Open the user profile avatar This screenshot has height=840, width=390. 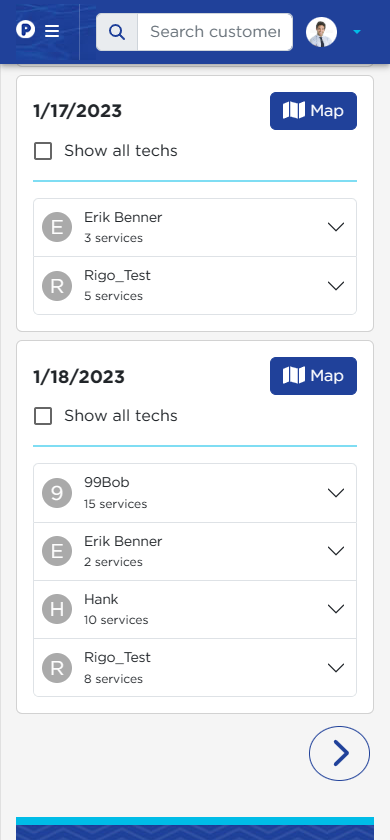coord(321,32)
